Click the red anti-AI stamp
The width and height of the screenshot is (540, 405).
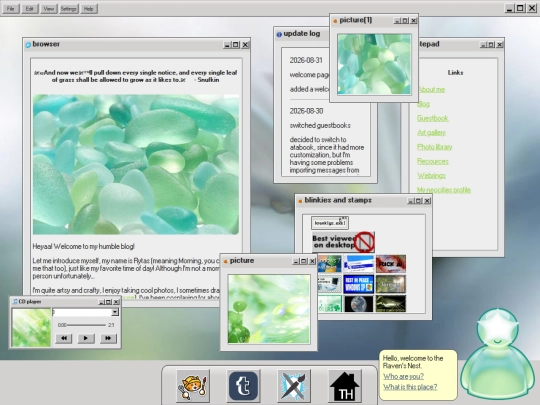(x=391, y=264)
